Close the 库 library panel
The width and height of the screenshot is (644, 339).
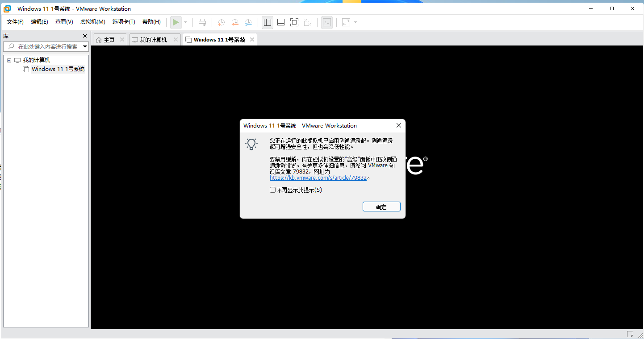85,36
